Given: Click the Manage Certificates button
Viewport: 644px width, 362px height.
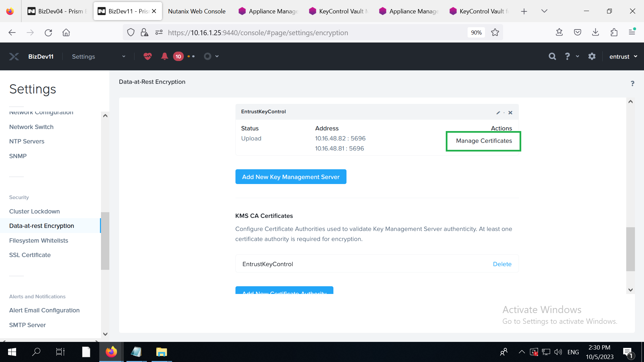Looking at the screenshot, I should coord(483,140).
